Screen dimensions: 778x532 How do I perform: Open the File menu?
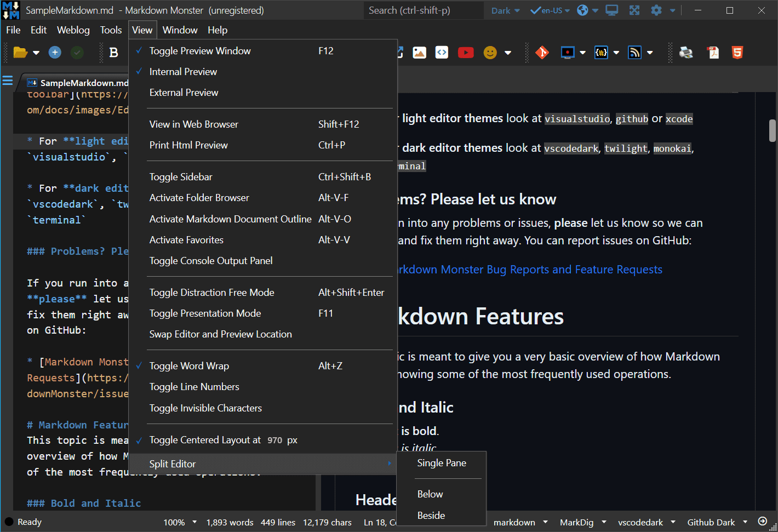click(13, 30)
